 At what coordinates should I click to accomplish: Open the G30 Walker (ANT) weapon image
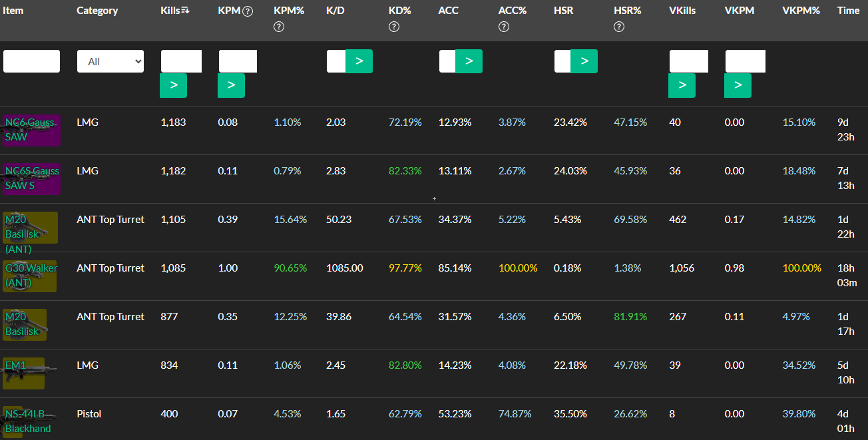point(30,276)
